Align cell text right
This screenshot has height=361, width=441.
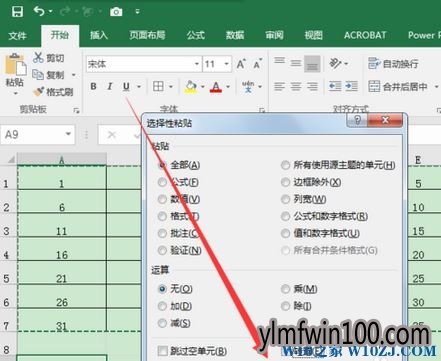312,87
